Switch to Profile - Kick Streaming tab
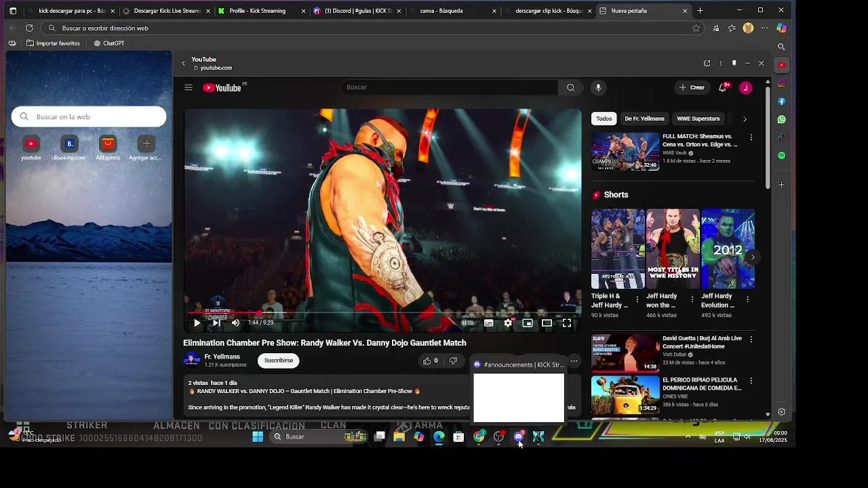 tap(260, 11)
